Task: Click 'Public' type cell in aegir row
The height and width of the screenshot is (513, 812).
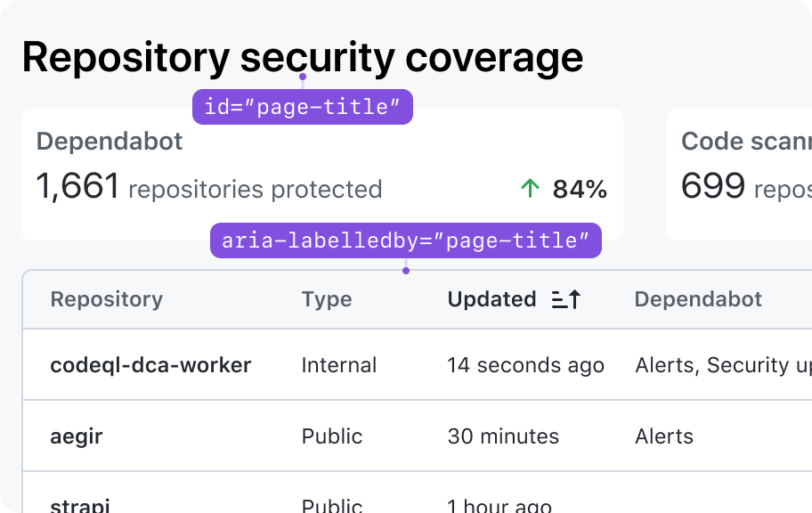Action: pos(332,436)
